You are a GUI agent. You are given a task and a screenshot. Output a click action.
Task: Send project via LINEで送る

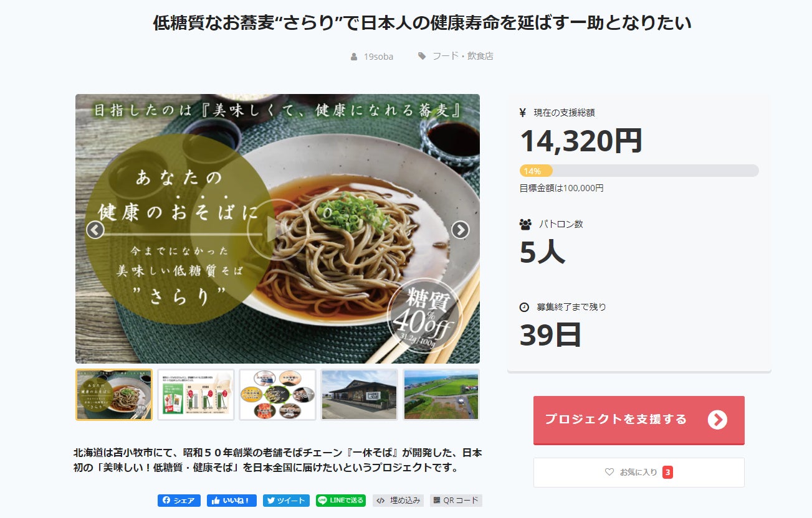point(341,501)
